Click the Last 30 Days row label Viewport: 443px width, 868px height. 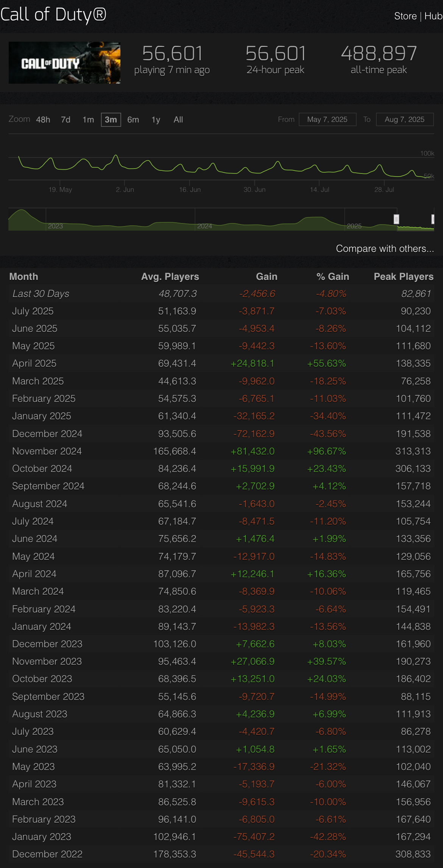point(41,293)
